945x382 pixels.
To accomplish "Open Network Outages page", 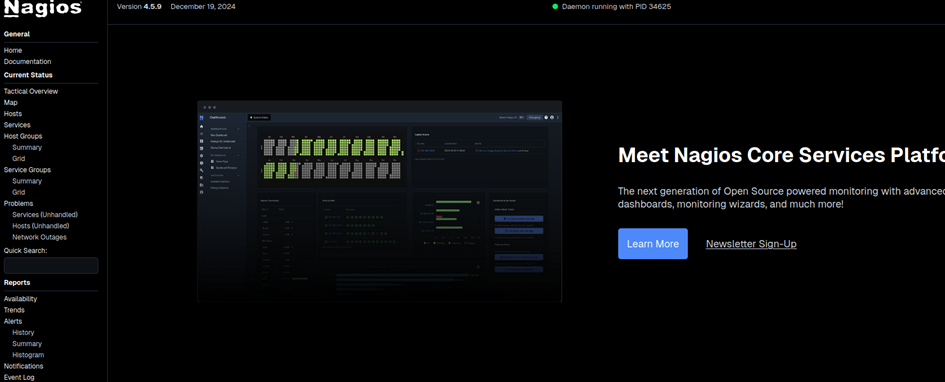I will (39, 237).
